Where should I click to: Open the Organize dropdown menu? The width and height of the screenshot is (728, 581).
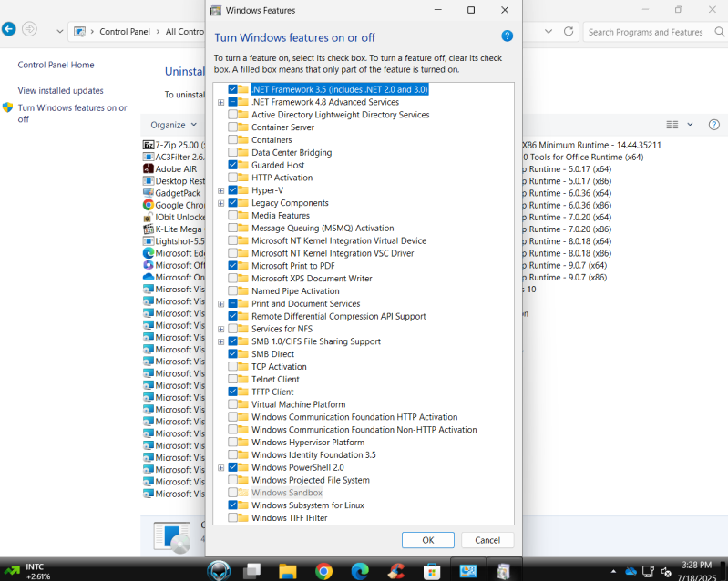(173, 125)
